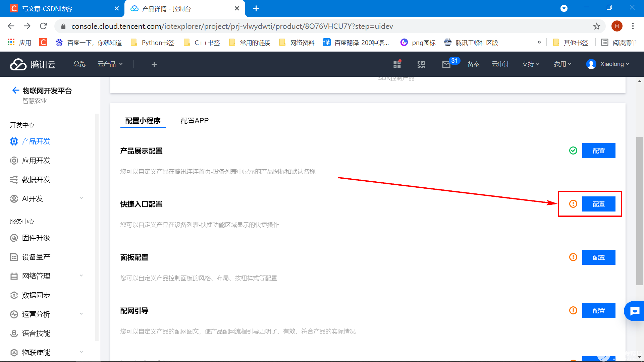644x362 pixels.
Task: Click 配置 button for 快捷入口配置
Action: point(599,204)
